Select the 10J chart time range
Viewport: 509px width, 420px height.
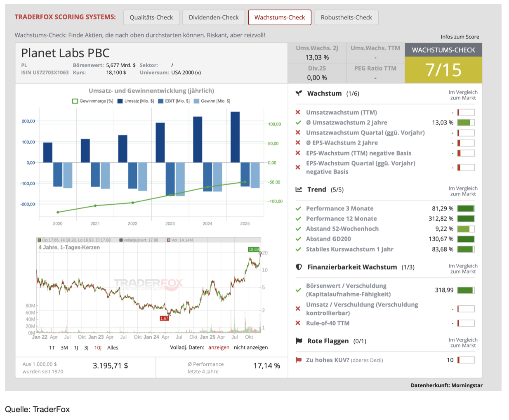pyautogui.click(x=98, y=348)
